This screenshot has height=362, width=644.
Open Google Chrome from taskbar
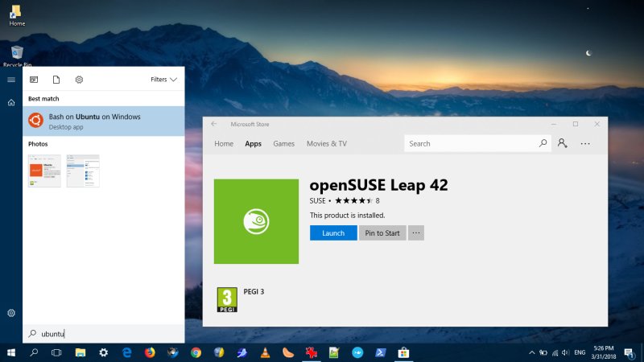(196, 352)
